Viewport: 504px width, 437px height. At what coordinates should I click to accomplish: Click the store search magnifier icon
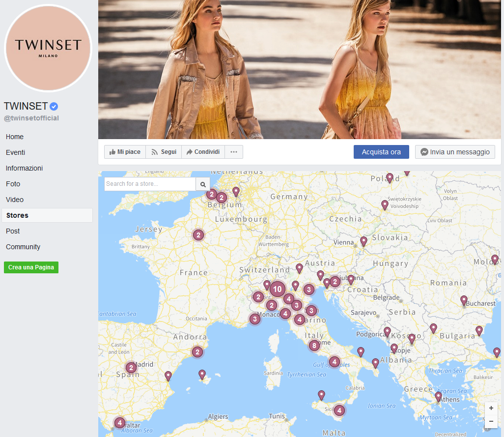click(203, 184)
